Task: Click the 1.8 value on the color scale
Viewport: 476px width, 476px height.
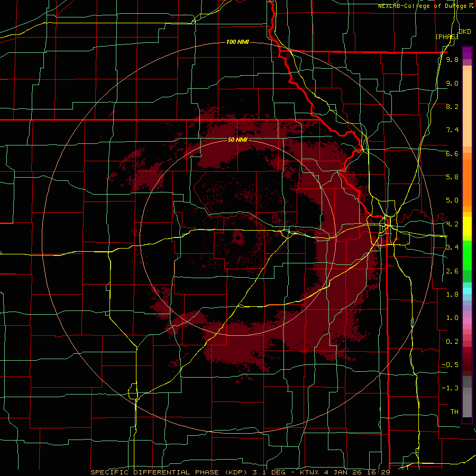Action: pyautogui.click(x=452, y=295)
